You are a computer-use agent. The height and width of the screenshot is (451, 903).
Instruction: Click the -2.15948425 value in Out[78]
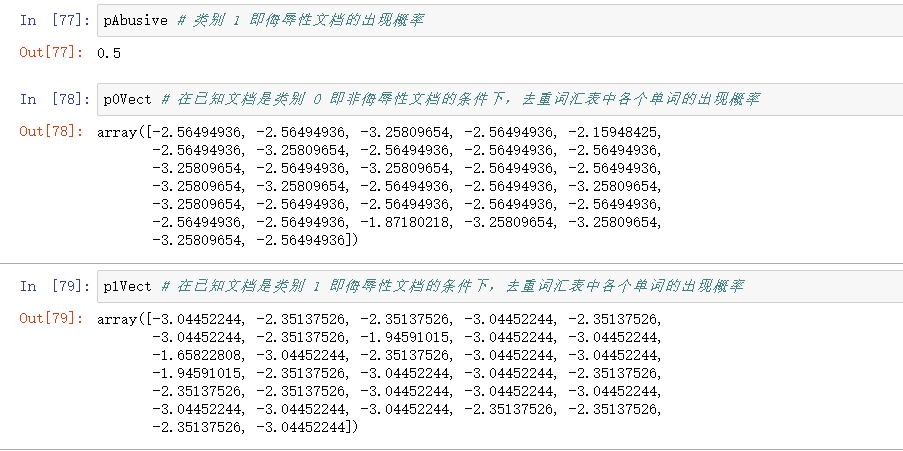[x=612, y=133]
